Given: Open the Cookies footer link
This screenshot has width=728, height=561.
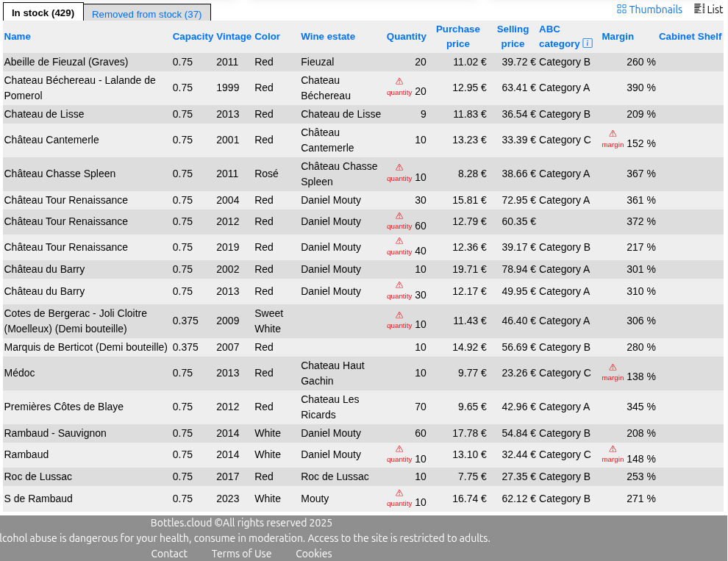Looking at the screenshot, I should [313, 554].
